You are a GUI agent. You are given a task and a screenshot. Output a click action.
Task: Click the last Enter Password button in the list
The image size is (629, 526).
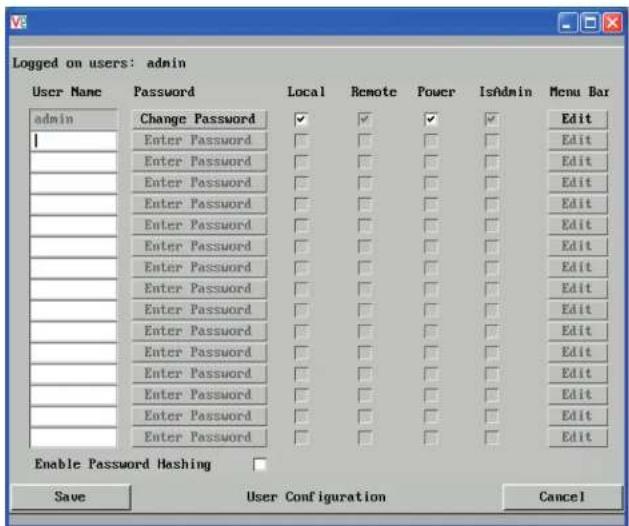click(x=199, y=437)
